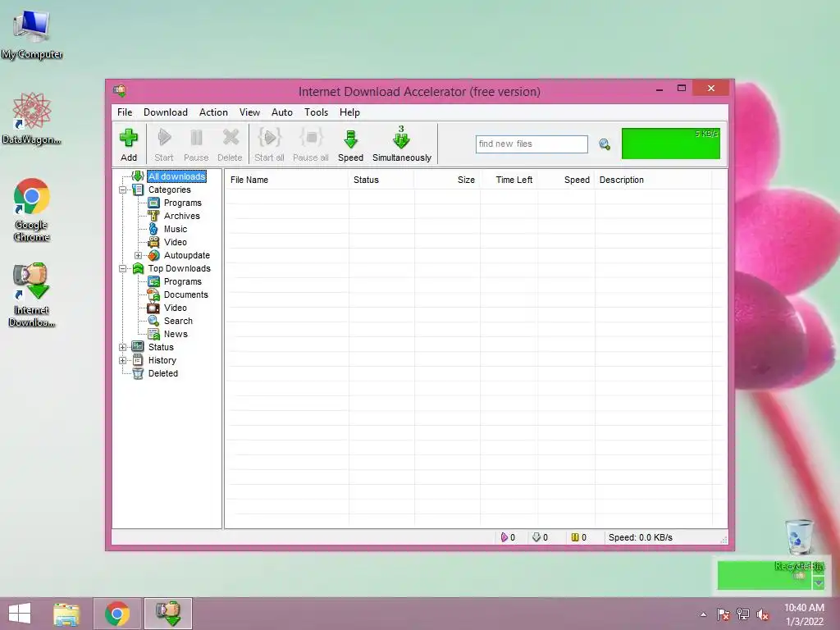Click the paused downloads counter in status bar
The width and height of the screenshot is (840, 630).
click(x=578, y=537)
